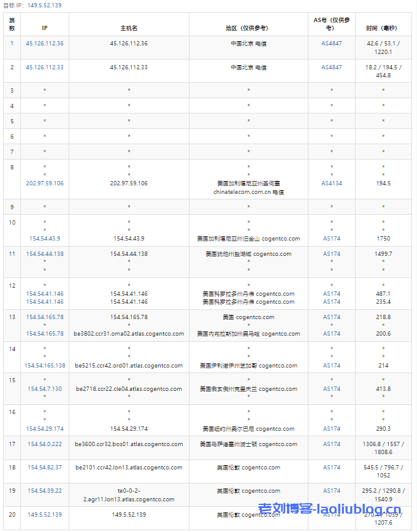Select hostname be2101.ccr42.lon13.atlas.cogentco.com
Viewport: 417px width, 532px height.
click(129, 467)
